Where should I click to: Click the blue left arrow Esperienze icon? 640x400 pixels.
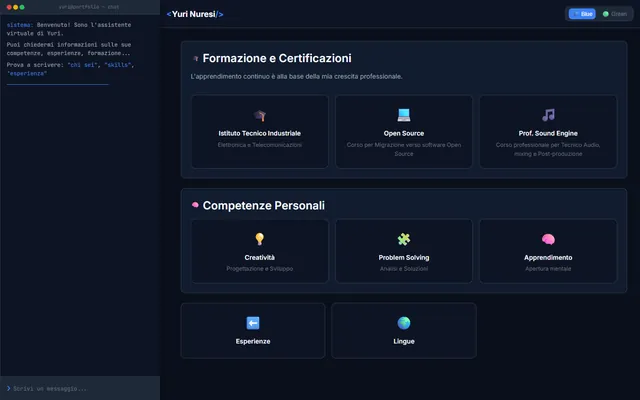click(x=253, y=323)
